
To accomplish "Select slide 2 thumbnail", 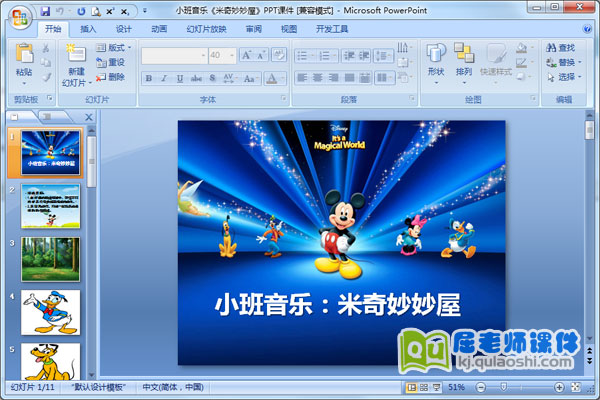I will pyautogui.click(x=51, y=206).
